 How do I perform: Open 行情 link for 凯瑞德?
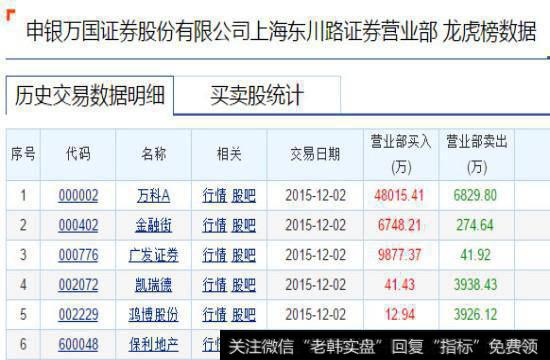(x=215, y=285)
